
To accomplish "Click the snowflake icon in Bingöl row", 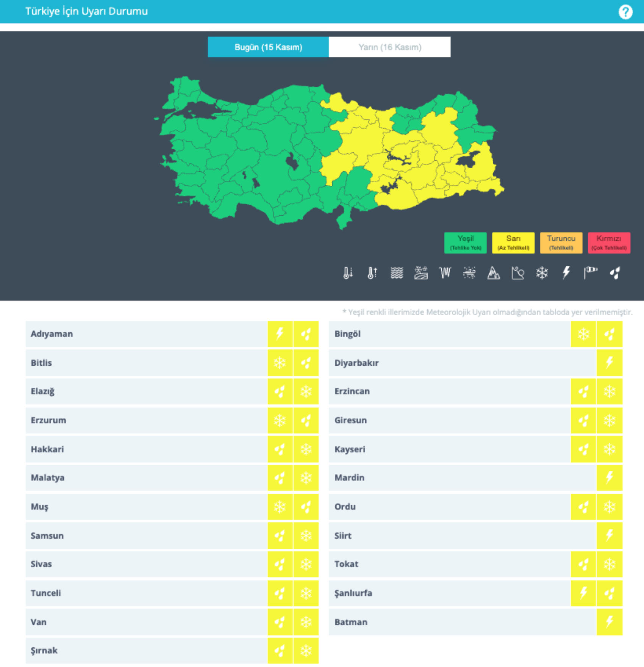I will 583,334.
